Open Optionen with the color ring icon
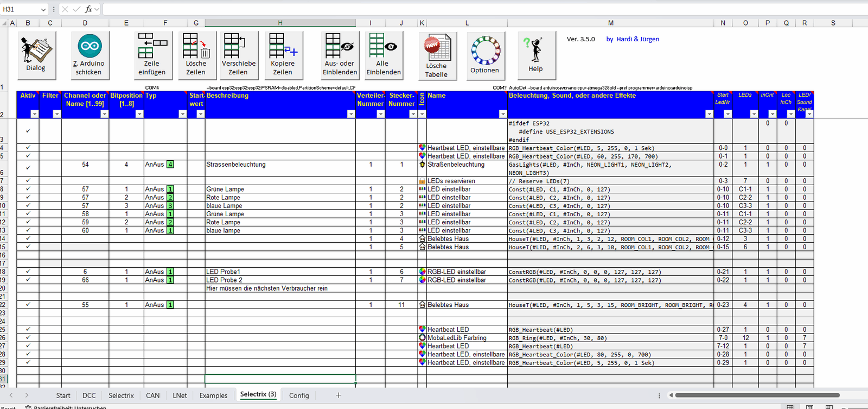The width and height of the screenshot is (868, 409). click(x=486, y=55)
